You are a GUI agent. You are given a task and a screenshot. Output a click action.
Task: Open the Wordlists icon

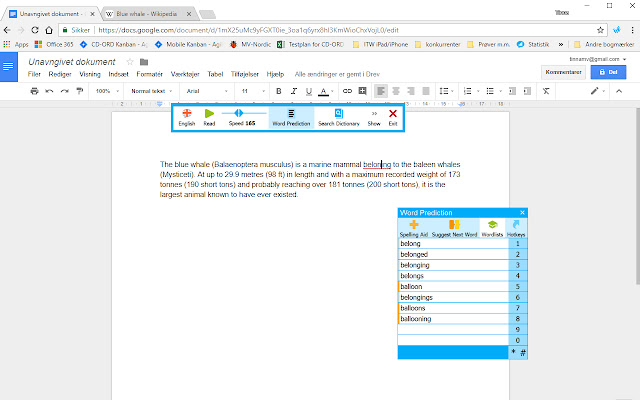pos(491,226)
